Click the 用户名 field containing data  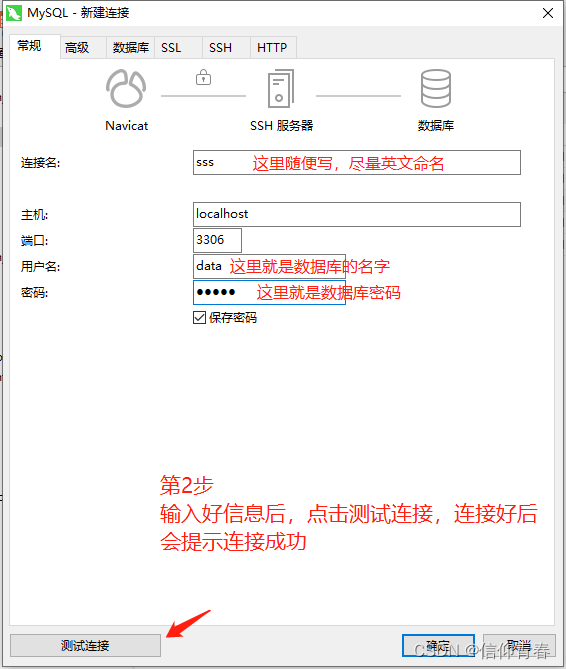269,266
